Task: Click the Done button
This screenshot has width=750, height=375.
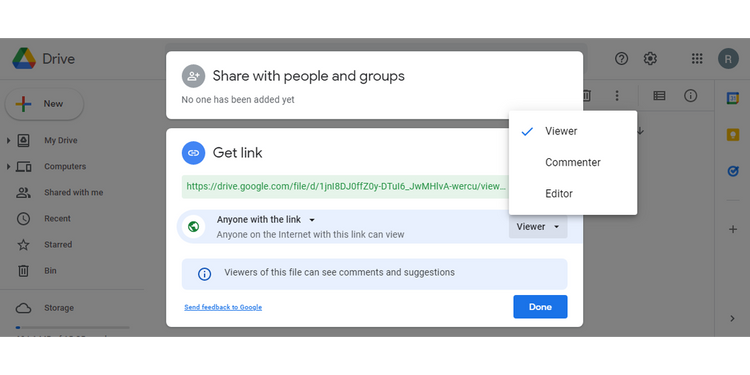Action: click(540, 307)
